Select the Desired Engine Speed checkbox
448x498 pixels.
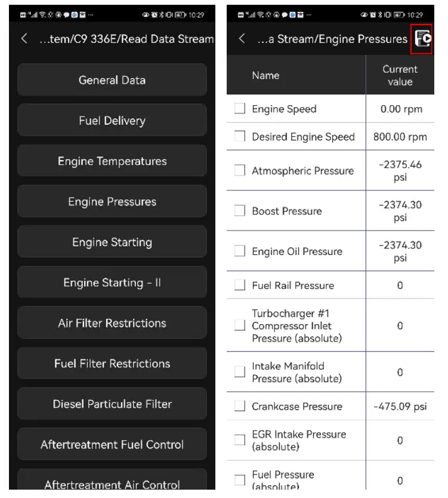[x=240, y=137]
